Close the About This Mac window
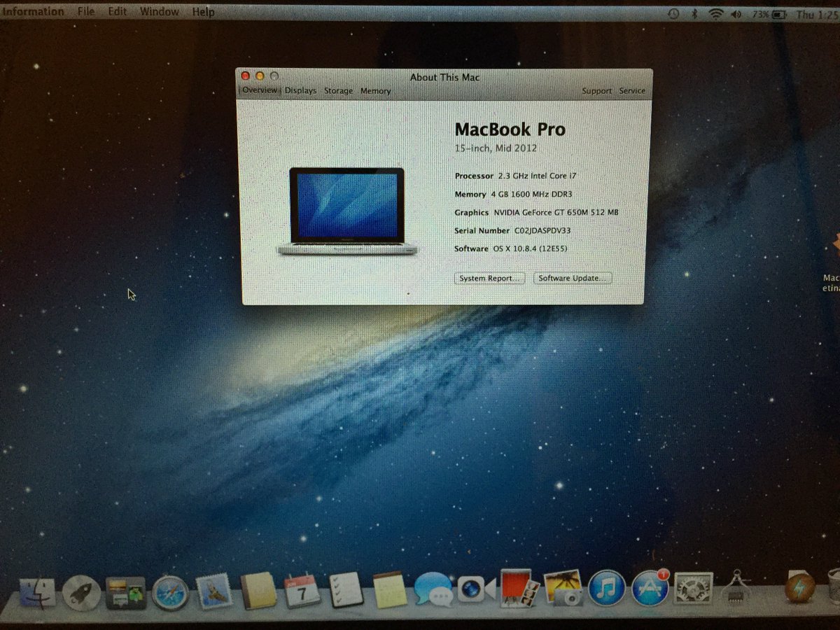 245,76
